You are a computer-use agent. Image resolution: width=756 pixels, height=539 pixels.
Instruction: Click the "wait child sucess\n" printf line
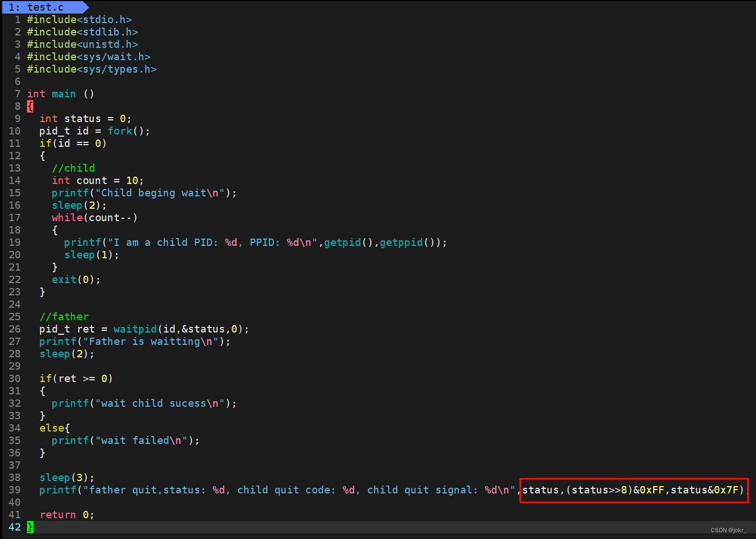(x=145, y=403)
